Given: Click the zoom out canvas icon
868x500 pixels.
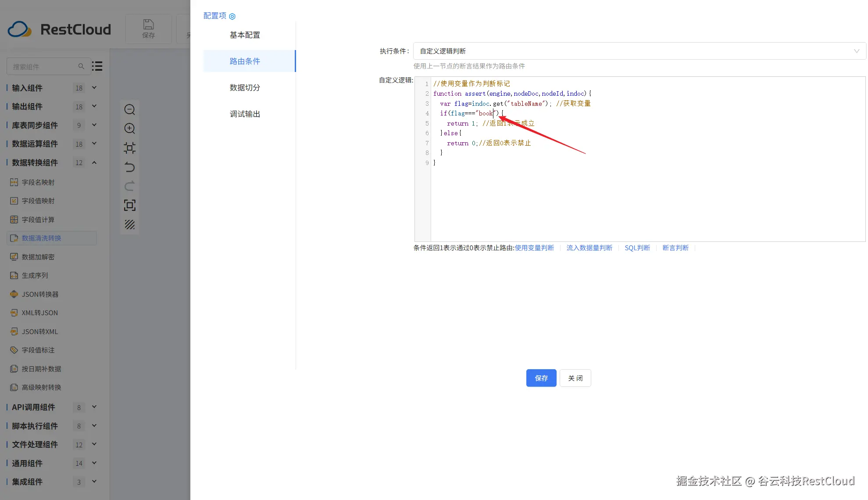Looking at the screenshot, I should pyautogui.click(x=129, y=109).
